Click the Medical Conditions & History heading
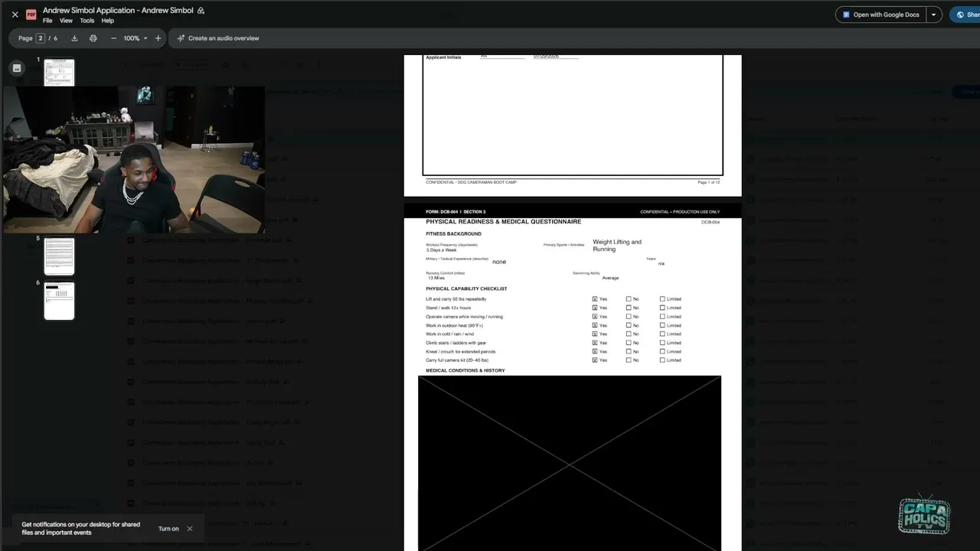980x551 pixels. 465,371
